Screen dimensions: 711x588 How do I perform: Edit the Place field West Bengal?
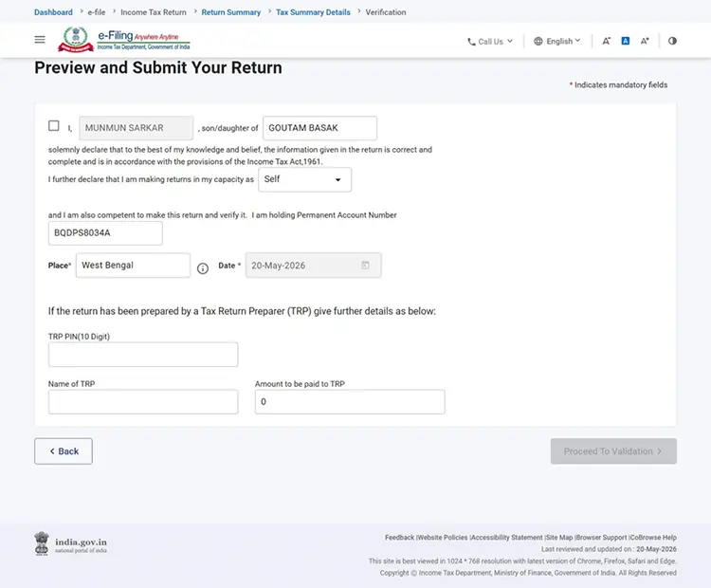point(133,265)
